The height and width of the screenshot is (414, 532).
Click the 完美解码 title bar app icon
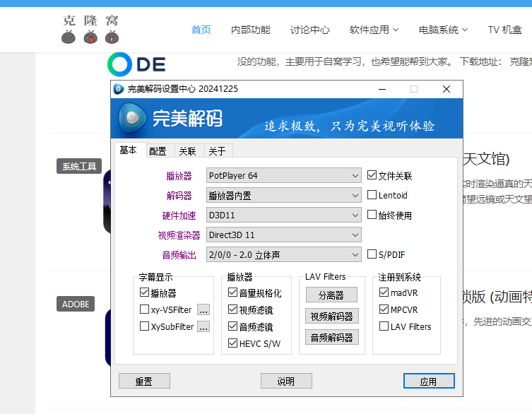[119, 89]
